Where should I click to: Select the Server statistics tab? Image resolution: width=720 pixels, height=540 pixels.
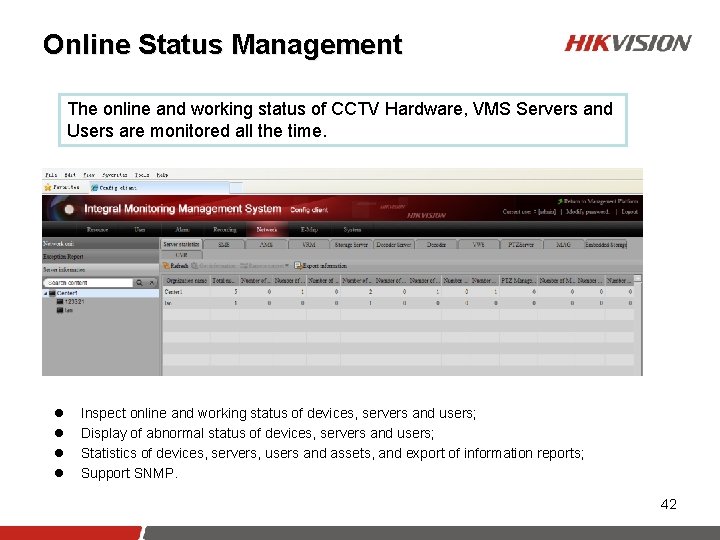tap(181, 244)
